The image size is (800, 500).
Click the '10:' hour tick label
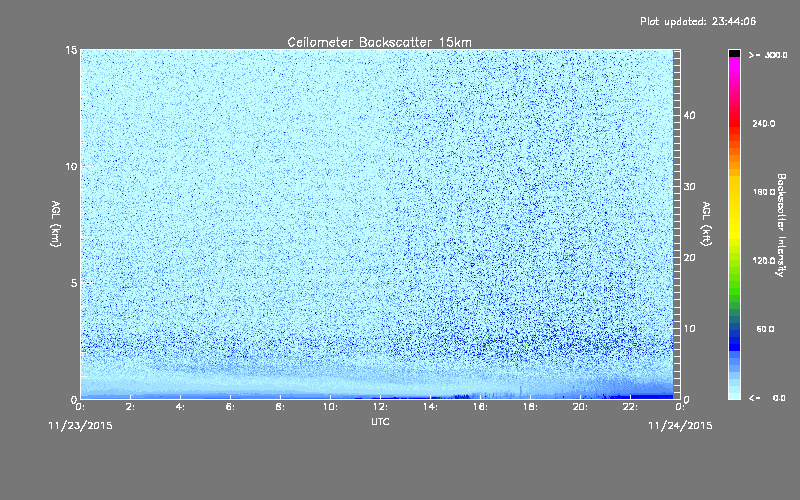point(330,407)
